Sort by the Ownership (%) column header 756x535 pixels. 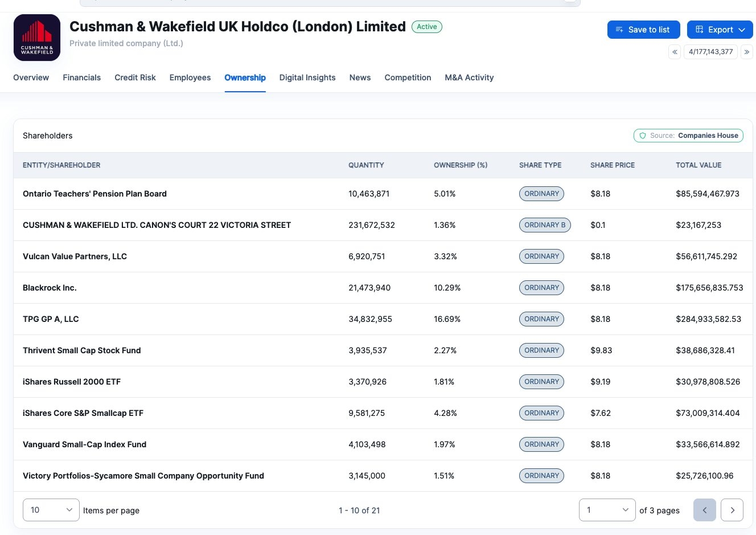(461, 165)
